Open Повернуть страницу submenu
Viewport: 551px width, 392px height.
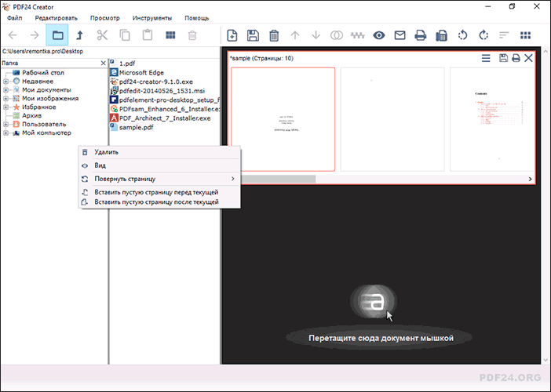click(x=159, y=179)
